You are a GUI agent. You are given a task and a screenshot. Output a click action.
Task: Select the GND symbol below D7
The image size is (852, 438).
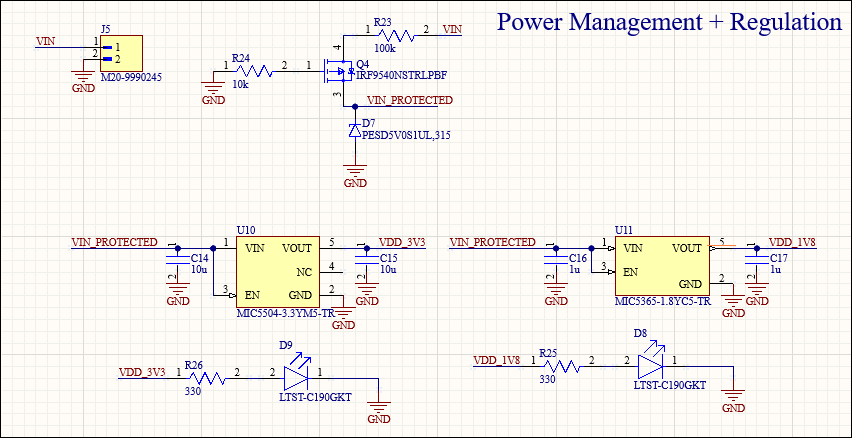click(355, 176)
